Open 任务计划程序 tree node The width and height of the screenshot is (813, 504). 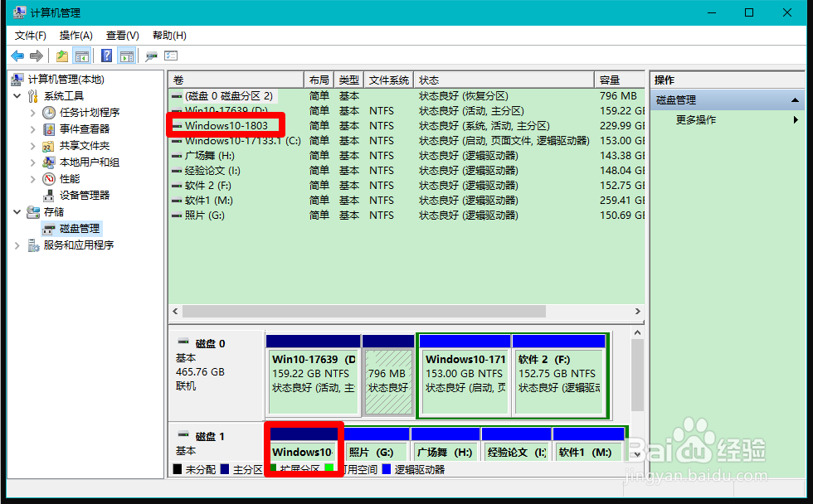coord(90,113)
